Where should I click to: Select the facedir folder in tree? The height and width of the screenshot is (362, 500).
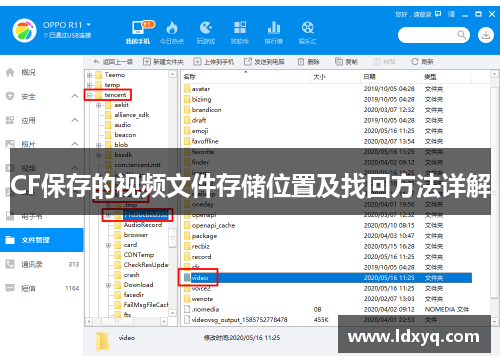[134, 295]
